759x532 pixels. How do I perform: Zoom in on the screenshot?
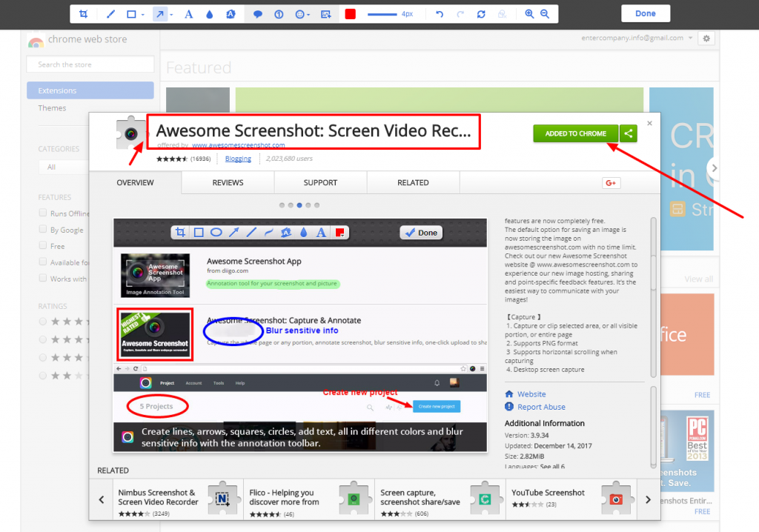pos(529,14)
